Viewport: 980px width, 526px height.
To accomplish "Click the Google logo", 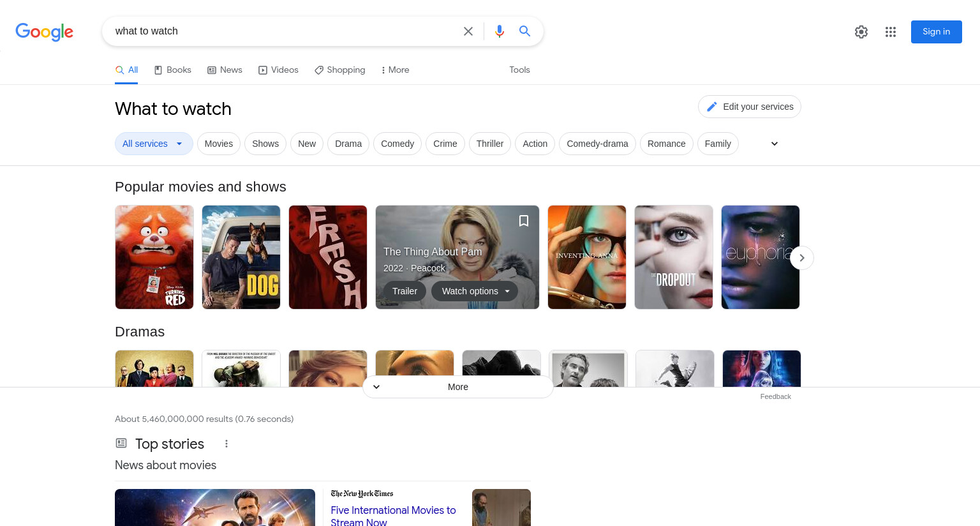I will (x=45, y=31).
